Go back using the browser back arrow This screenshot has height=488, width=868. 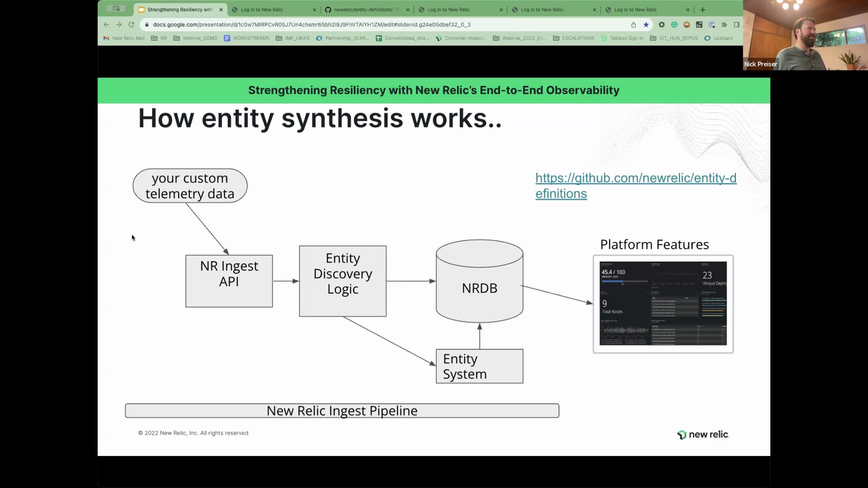[x=106, y=24]
